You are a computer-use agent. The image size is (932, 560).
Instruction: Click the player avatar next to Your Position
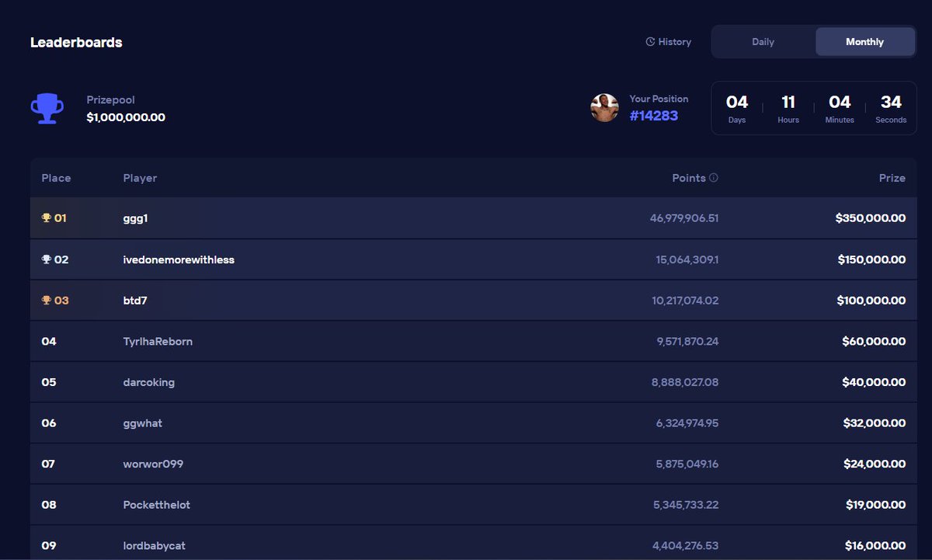604,108
